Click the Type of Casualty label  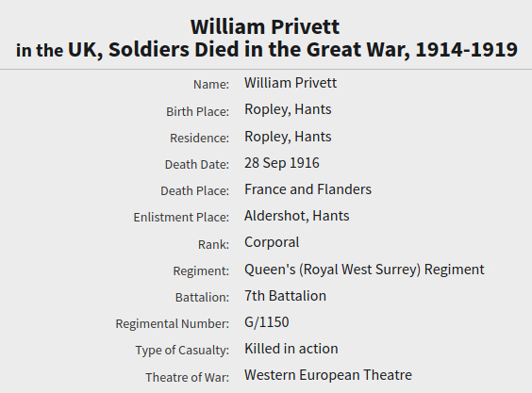182,351
